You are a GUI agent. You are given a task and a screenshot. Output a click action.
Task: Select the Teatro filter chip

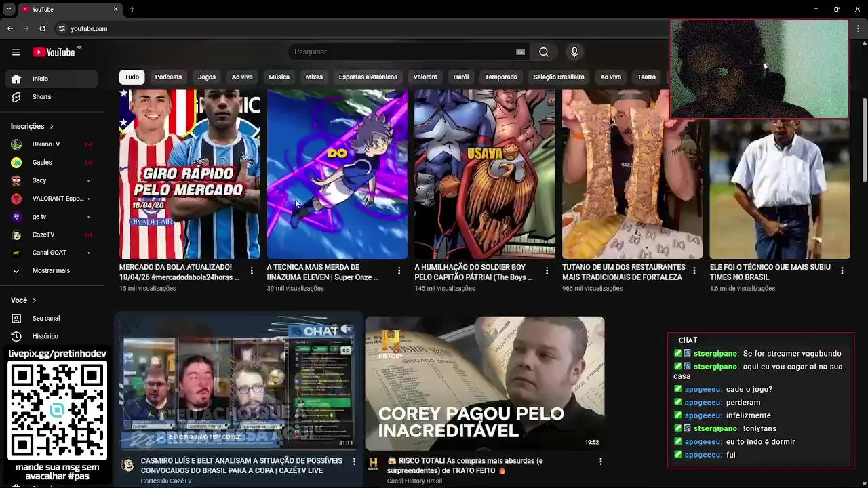pyautogui.click(x=646, y=77)
